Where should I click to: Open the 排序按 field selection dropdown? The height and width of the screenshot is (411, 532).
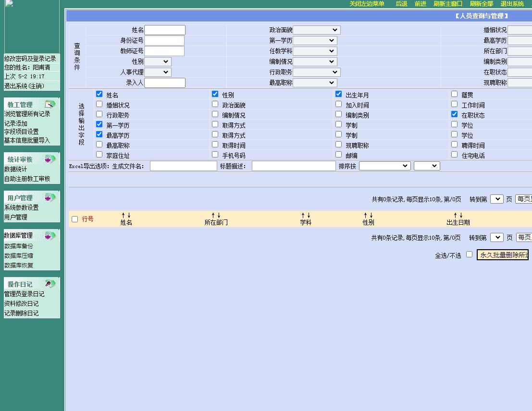point(385,166)
